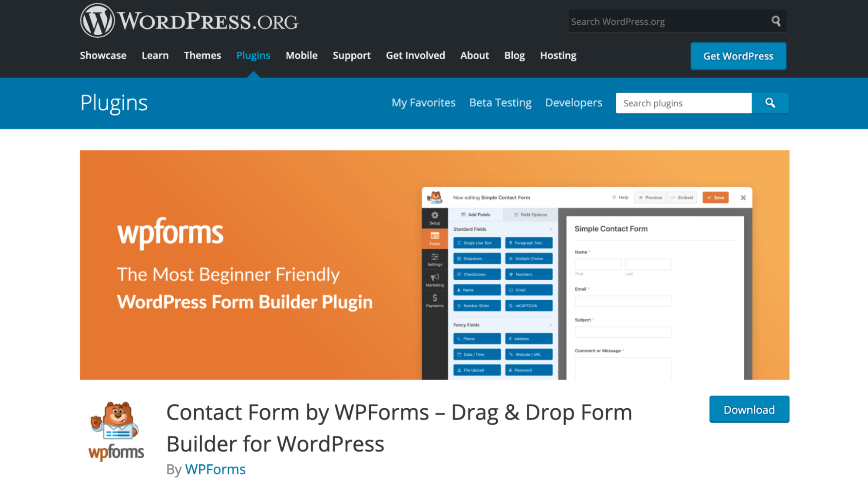Open the Hosting navigation item
Viewport: 868px width, 503px height.
tap(558, 55)
